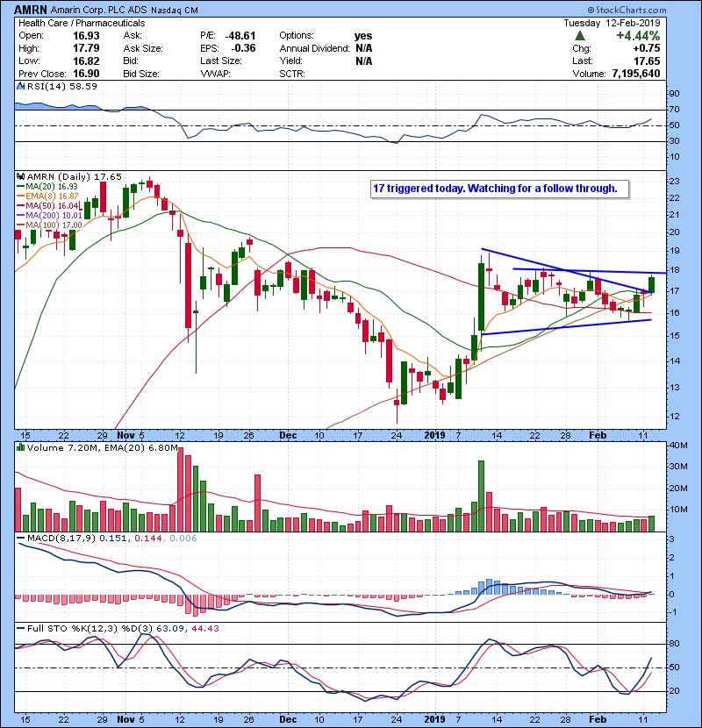The height and width of the screenshot is (728, 702).
Task: Click the company name Amarin Corp. PLC ADS
Action: coord(98,10)
